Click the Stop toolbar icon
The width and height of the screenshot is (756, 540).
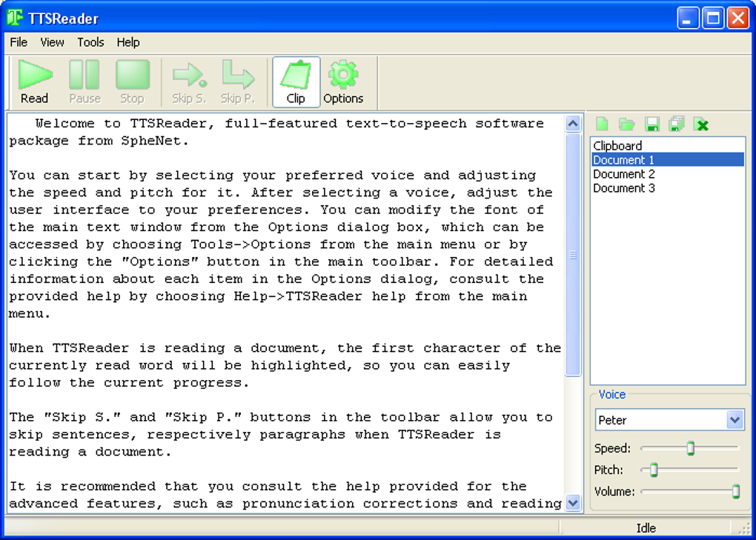coord(132,82)
